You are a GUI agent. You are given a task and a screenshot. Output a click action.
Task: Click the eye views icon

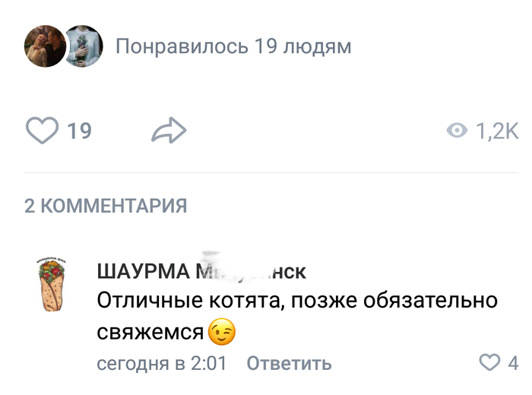(x=457, y=131)
